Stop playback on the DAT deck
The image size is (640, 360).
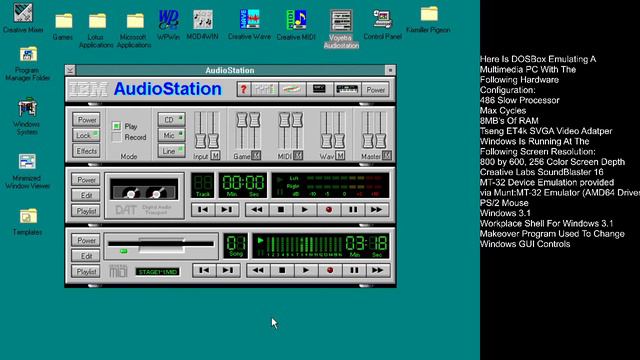click(x=281, y=210)
